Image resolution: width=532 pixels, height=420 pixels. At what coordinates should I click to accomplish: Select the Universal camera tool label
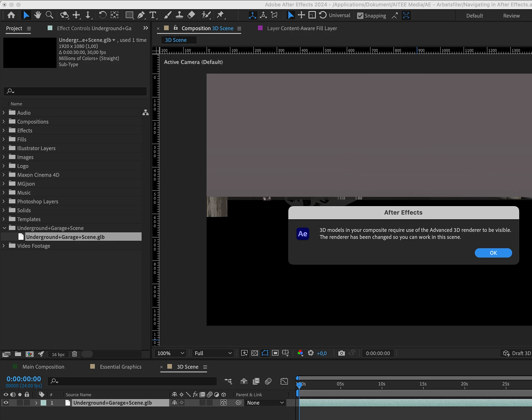(x=340, y=15)
